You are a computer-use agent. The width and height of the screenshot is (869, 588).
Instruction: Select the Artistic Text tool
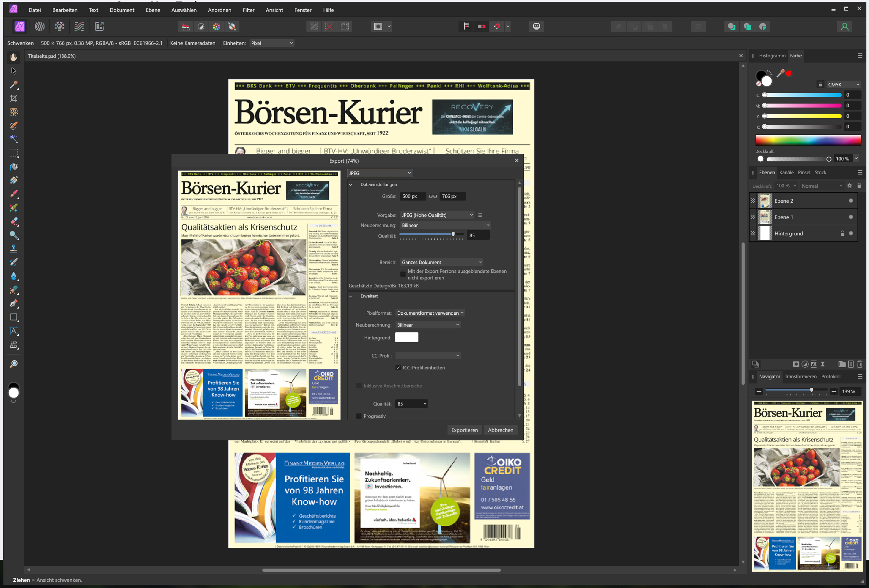tap(14, 331)
